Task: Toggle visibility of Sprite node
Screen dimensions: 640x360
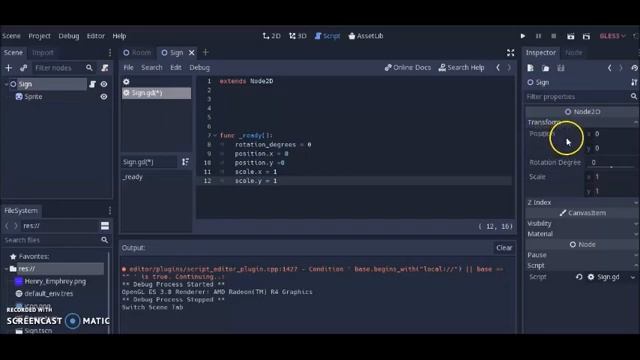Action: (104, 97)
